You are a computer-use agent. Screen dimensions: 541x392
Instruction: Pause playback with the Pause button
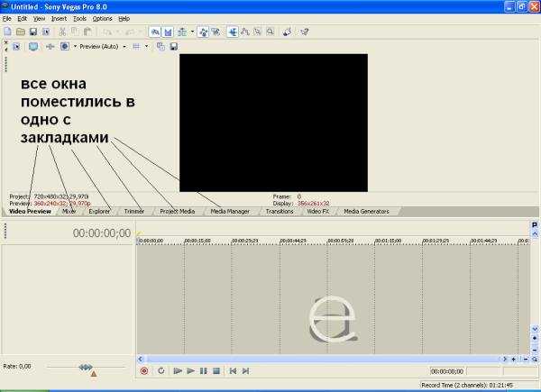204,371
